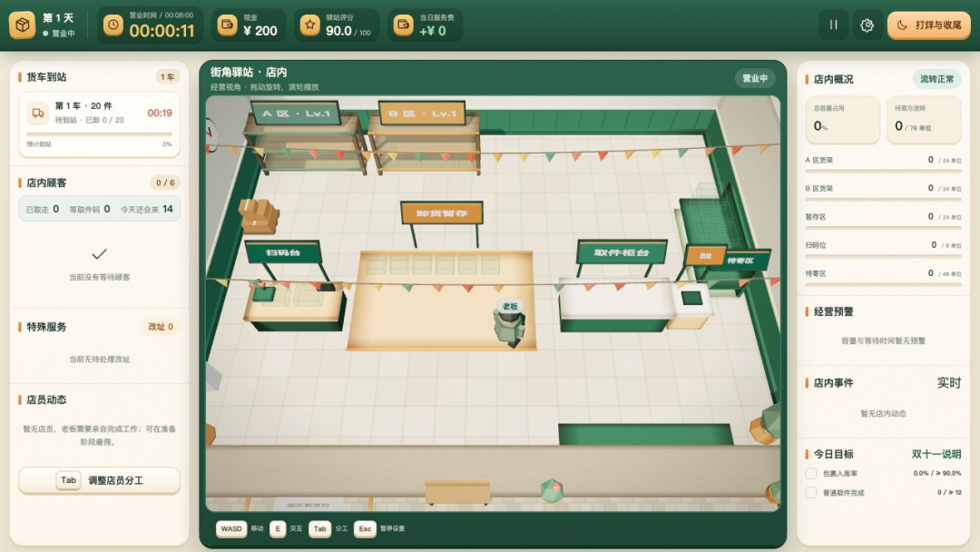Pause the game with pause icon
This screenshot has width=980, height=552.
[x=833, y=25]
